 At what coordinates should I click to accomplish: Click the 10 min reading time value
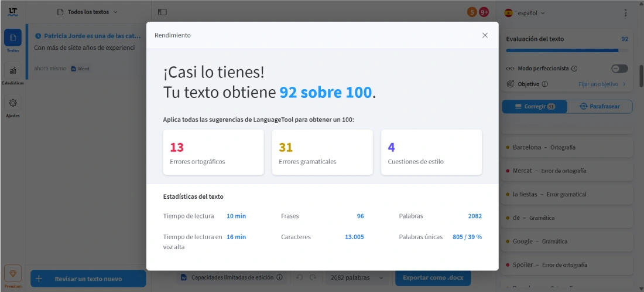tap(236, 216)
